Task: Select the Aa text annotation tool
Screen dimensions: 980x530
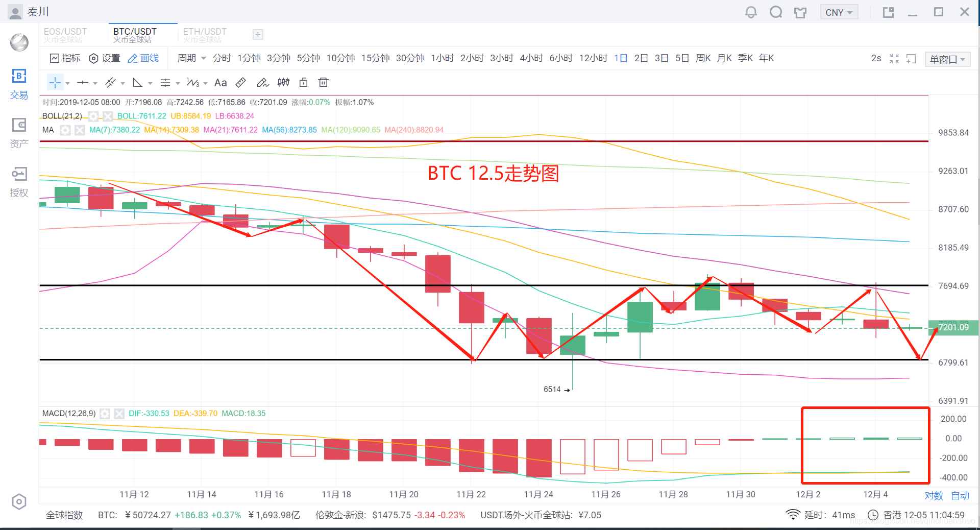Action: (220, 83)
